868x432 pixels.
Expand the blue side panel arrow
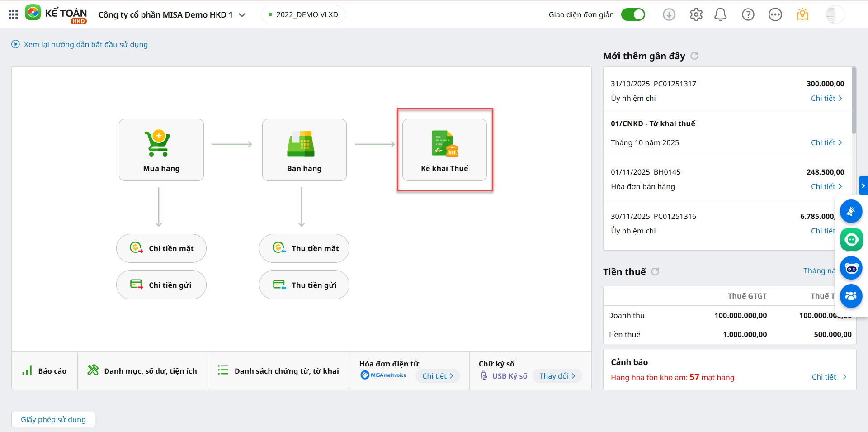863,185
